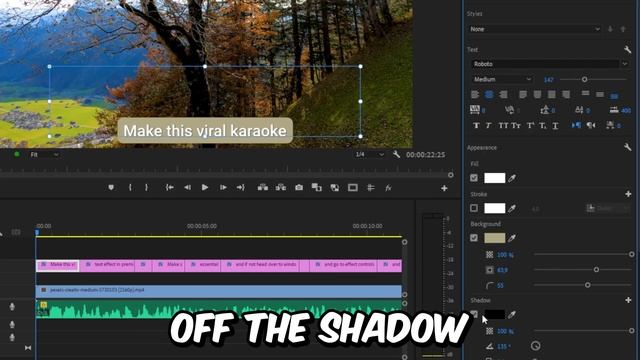Toggle Superscript text style
The image size is (640, 360).
pyautogui.click(x=530, y=125)
